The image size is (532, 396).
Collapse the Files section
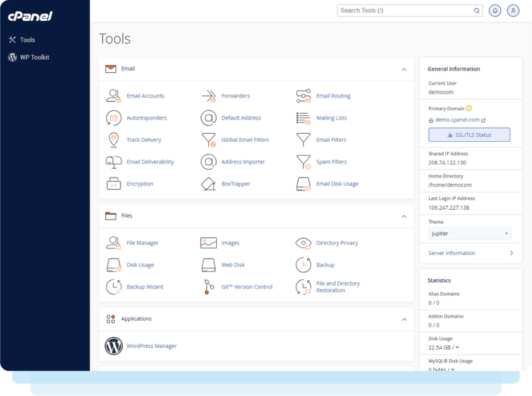(x=404, y=216)
